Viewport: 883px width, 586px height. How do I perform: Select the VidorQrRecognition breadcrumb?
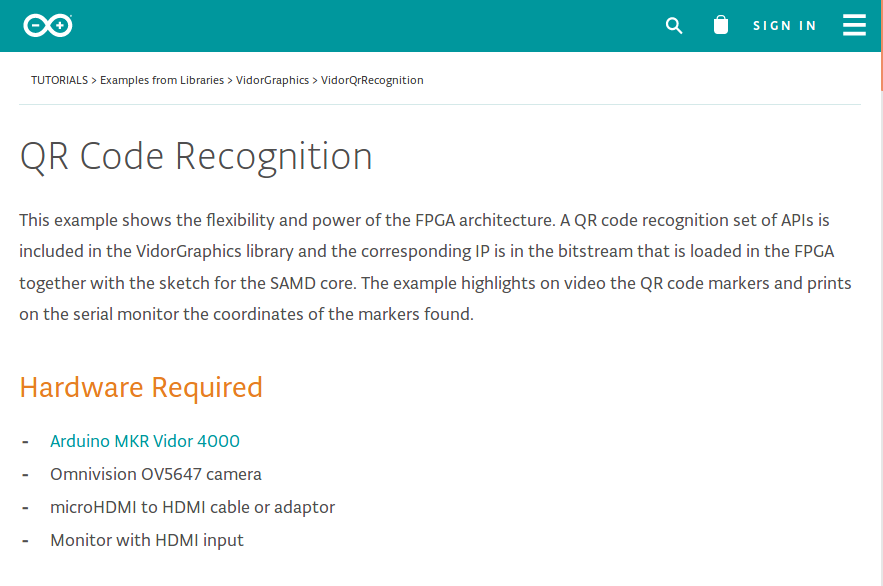click(372, 80)
